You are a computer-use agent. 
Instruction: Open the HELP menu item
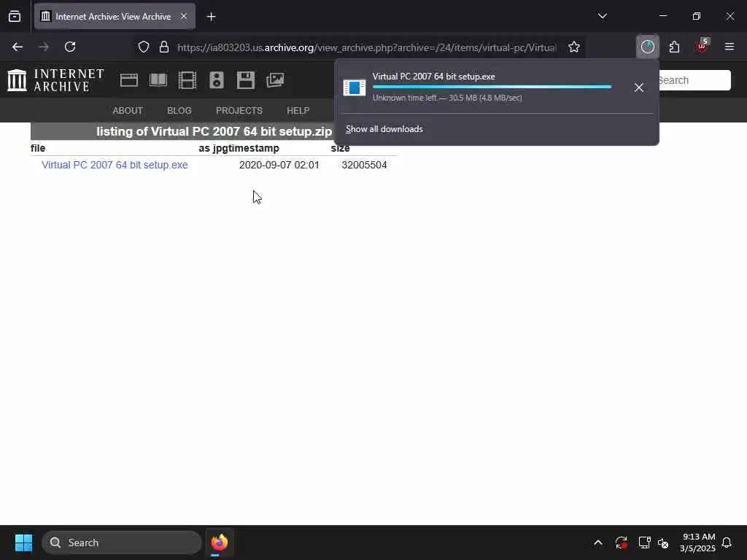[298, 111]
